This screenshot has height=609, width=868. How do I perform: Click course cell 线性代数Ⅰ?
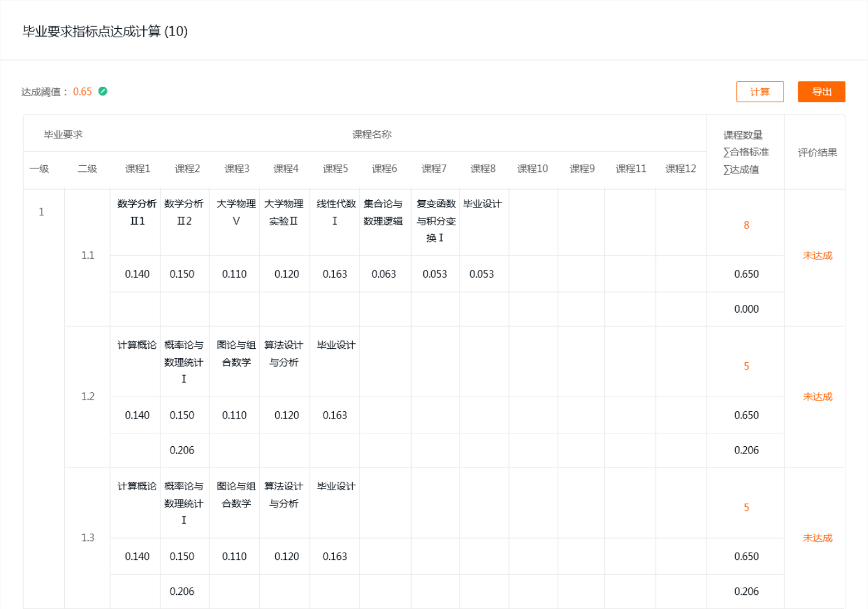pos(336,212)
